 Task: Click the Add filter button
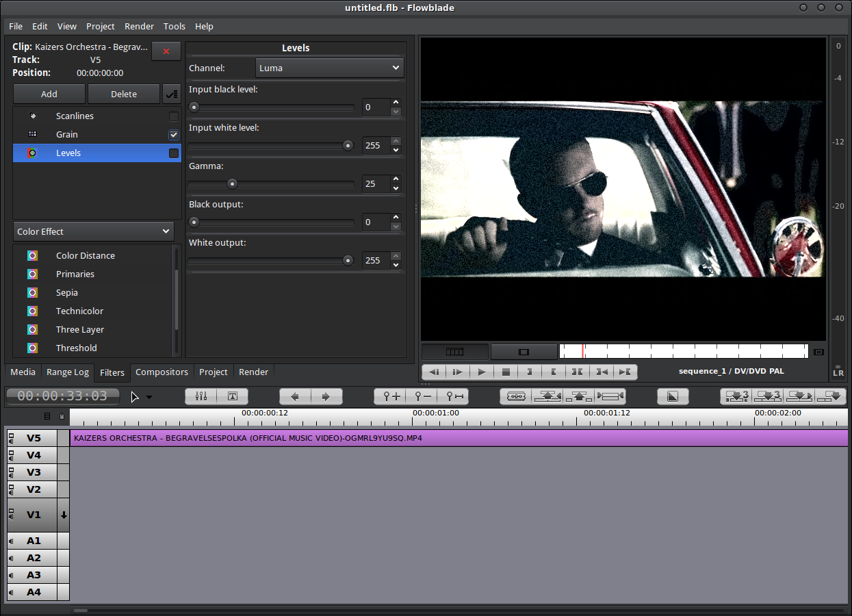coord(49,94)
